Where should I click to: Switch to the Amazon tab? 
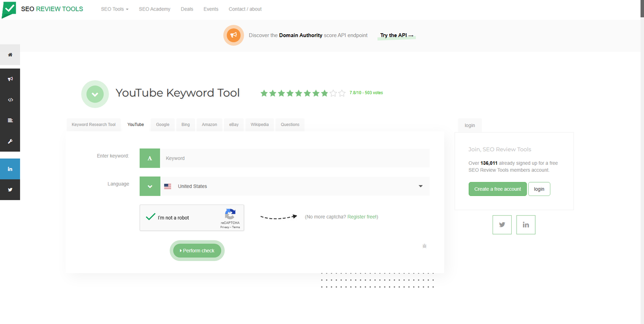209,124
